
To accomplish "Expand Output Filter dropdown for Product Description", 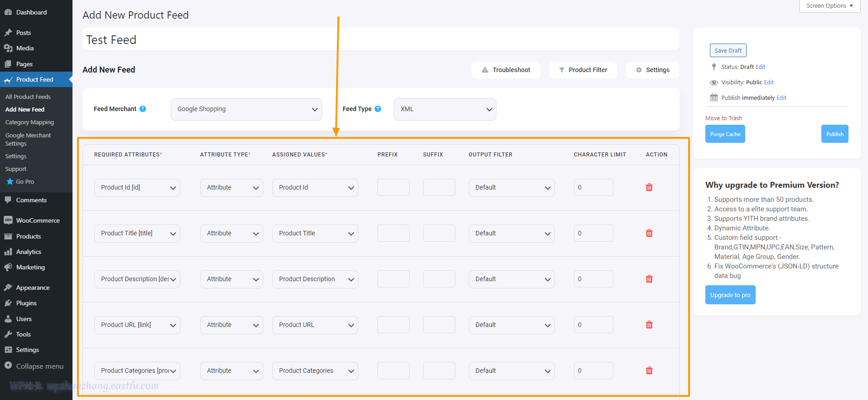I will [511, 279].
